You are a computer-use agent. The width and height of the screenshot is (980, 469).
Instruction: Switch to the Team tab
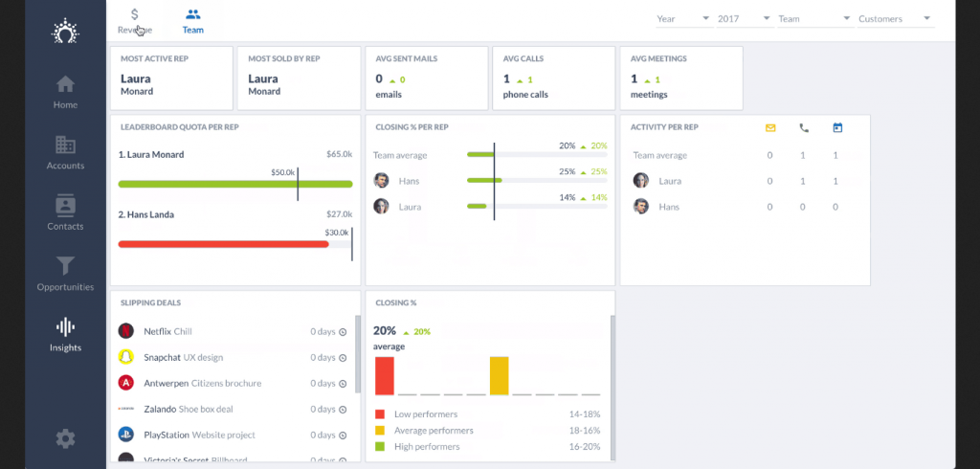tap(193, 21)
